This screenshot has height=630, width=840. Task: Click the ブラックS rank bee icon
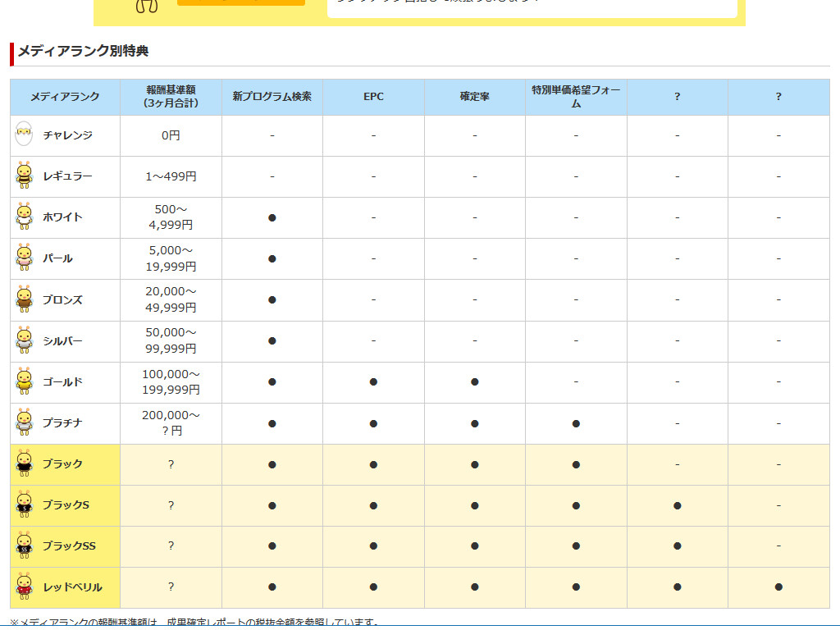pos(24,504)
